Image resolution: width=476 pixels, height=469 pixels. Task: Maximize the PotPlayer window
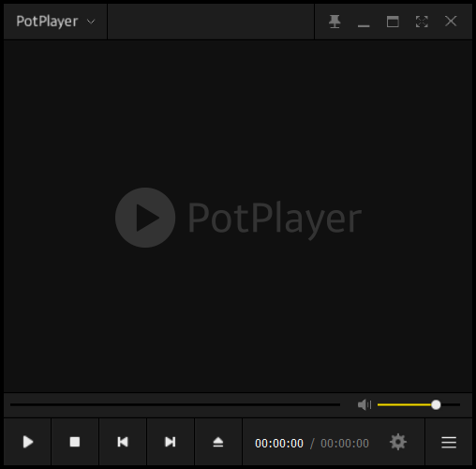point(393,22)
